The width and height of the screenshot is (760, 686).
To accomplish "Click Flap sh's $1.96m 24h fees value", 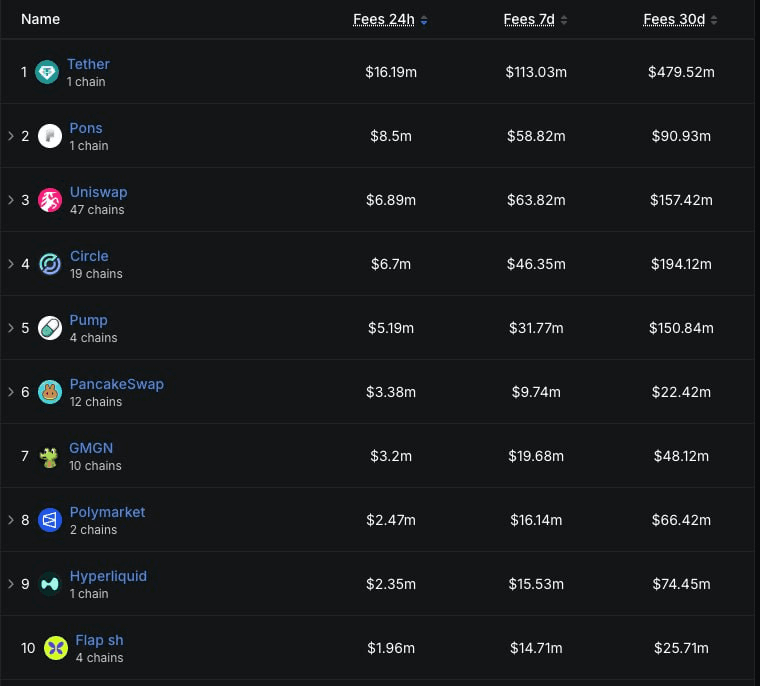I will tap(391, 648).
